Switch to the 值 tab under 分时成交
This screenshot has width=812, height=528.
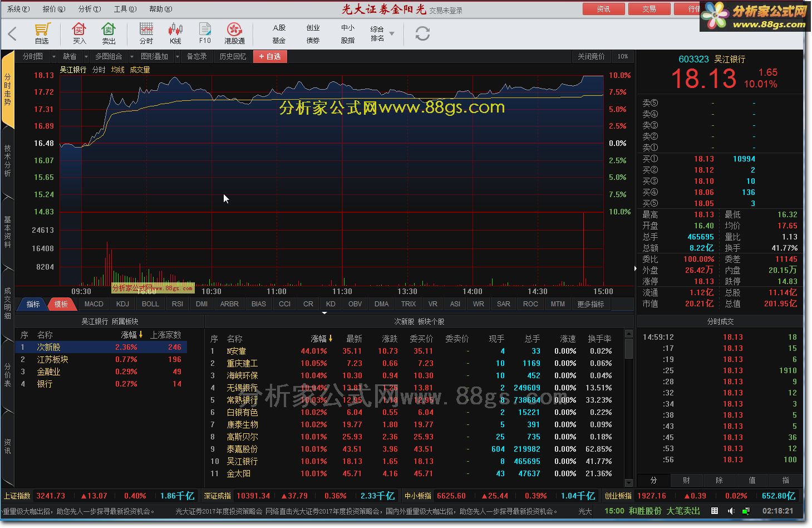coord(752,480)
